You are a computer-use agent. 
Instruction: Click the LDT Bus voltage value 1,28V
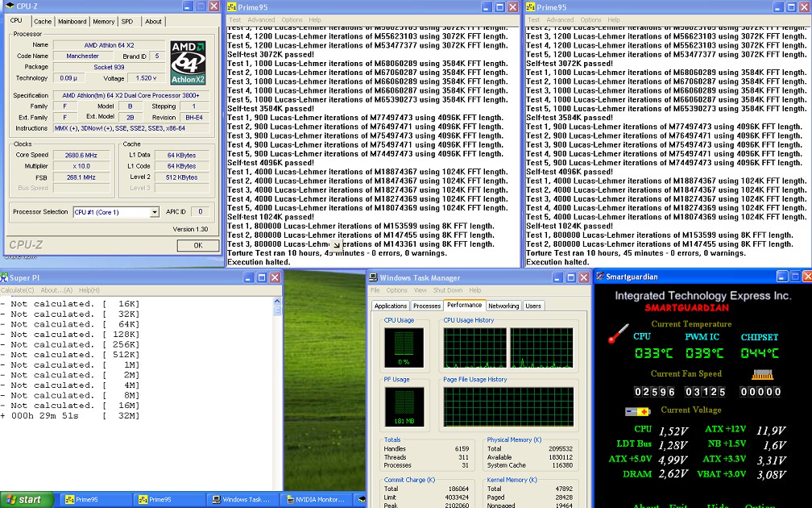click(673, 445)
